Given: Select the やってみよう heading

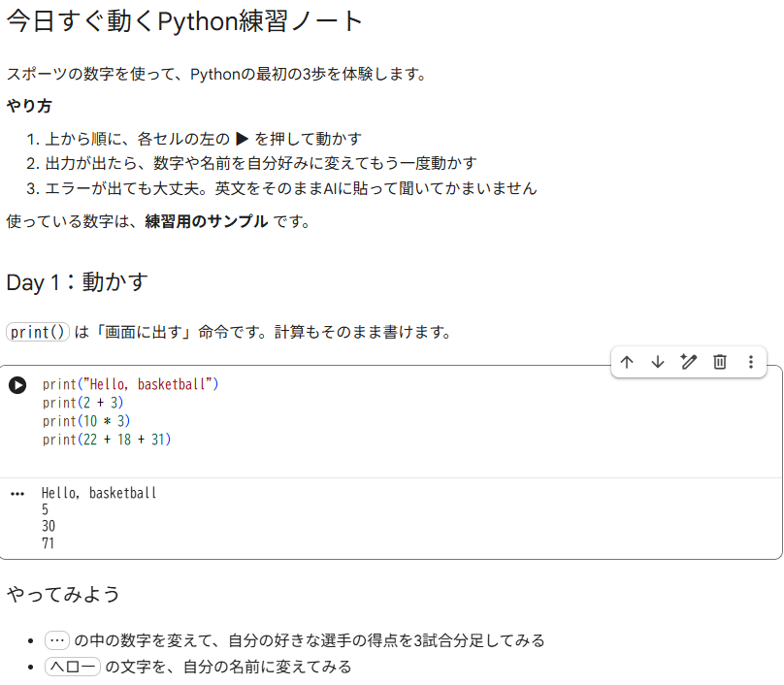Looking at the screenshot, I should tap(63, 594).
